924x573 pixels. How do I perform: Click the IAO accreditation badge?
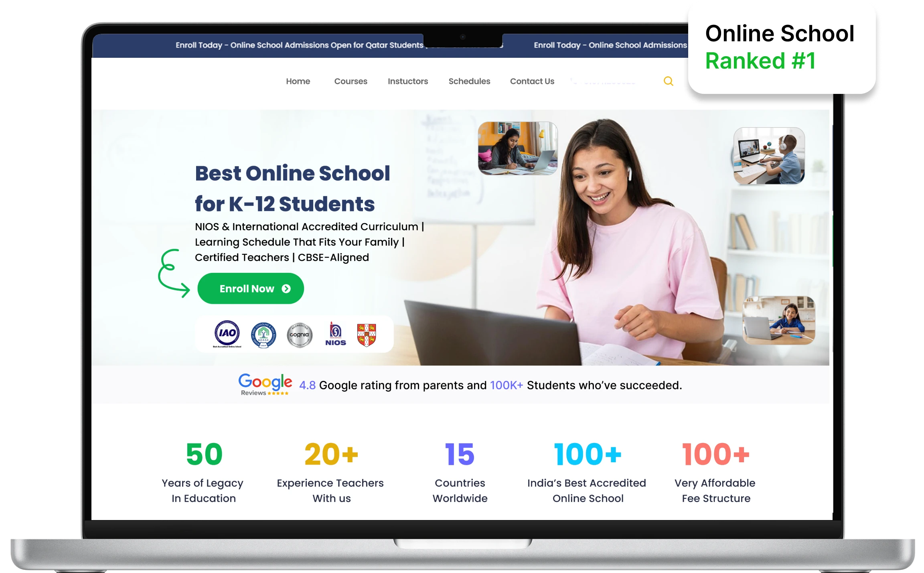[227, 333]
